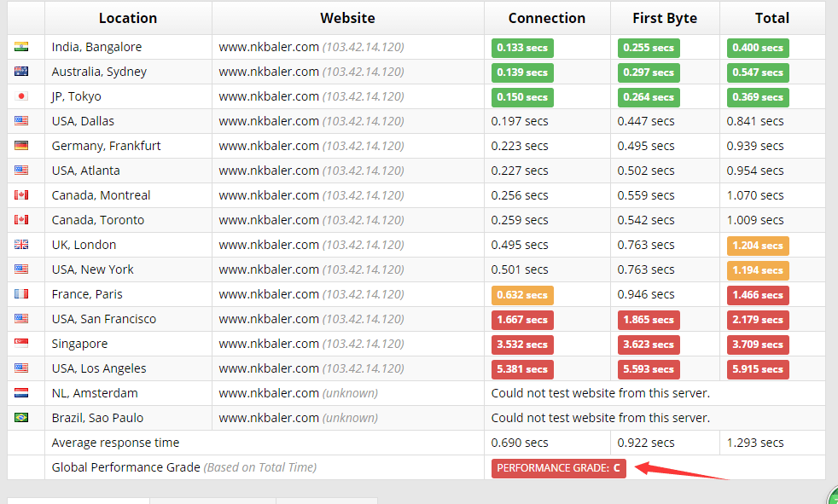The height and width of the screenshot is (504, 838).
Task: Click the First Byte column header
Action: (665, 18)
